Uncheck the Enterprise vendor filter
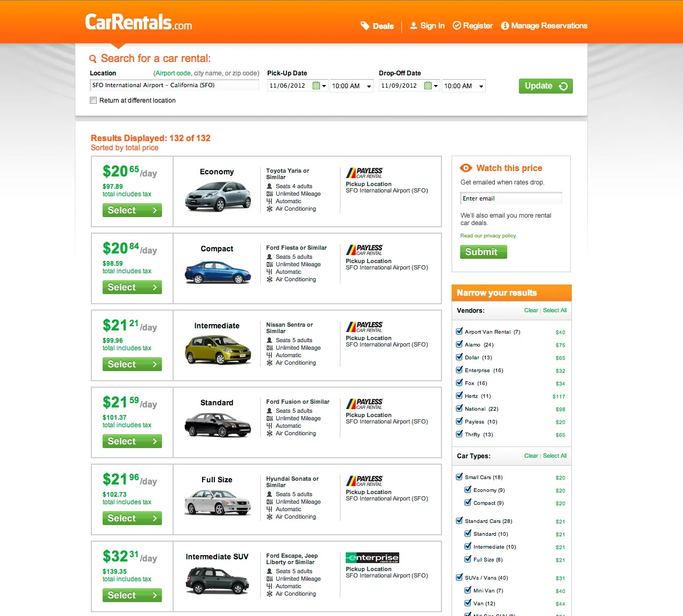683x616 pixels. [459, 369]
